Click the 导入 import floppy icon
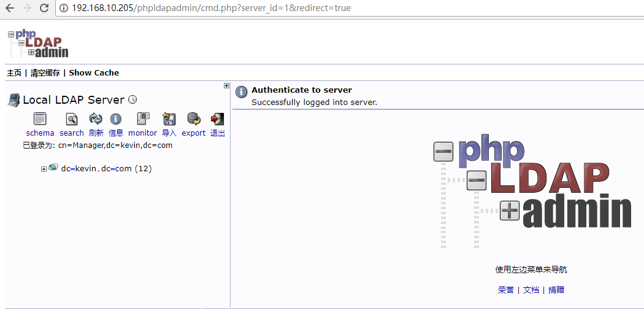Viewport: 644px width, 310px height. (x=169, y=119)
